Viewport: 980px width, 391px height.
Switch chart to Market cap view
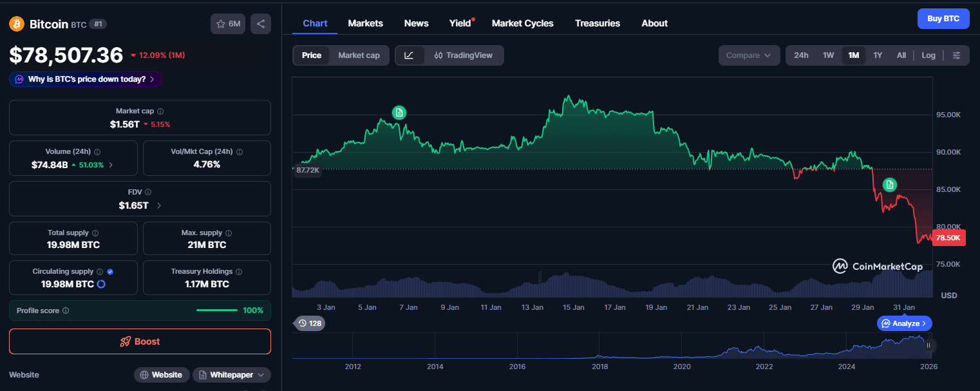pos(359,55)
